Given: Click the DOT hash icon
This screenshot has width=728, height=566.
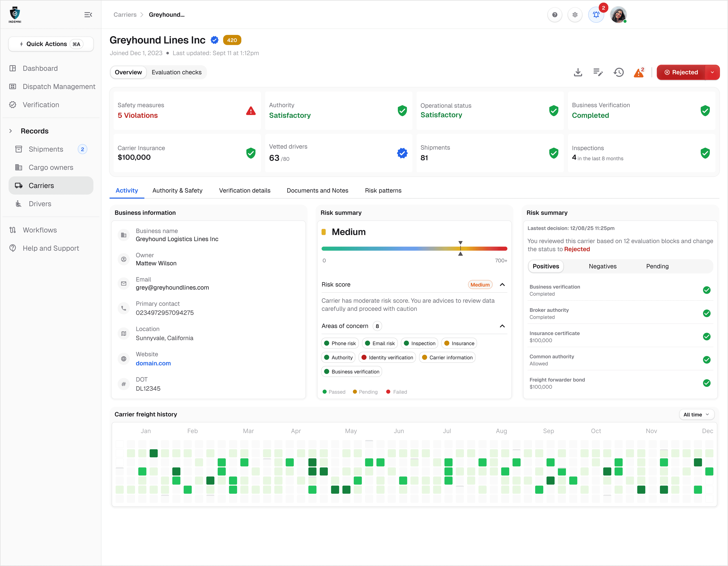Looking at the screenshot, I should (124, 384).
